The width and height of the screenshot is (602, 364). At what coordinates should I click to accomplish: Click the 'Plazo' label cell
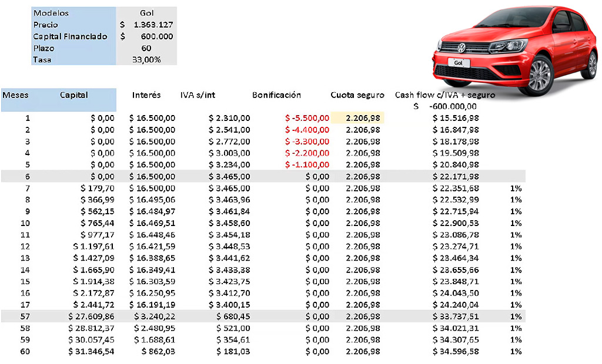tap(44, 48)
